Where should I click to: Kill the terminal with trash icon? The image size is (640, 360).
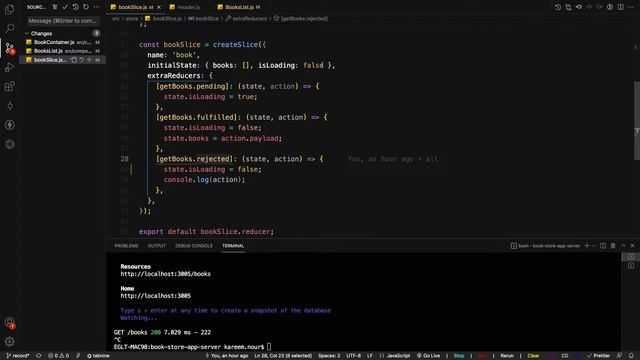(613, 246)
